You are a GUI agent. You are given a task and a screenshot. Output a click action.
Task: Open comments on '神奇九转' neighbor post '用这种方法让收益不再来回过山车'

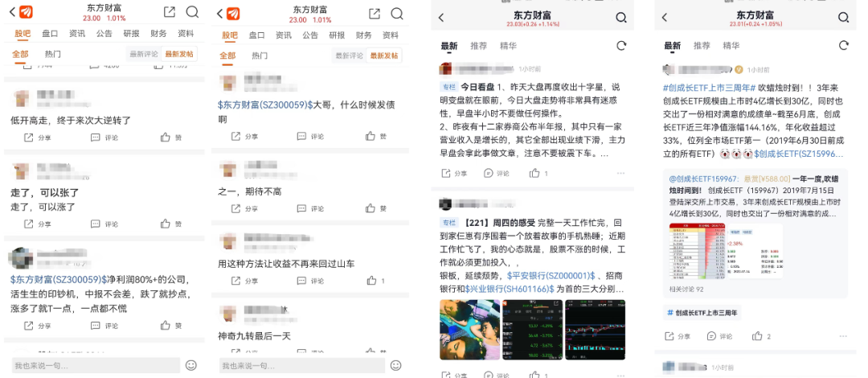(310, 281)
